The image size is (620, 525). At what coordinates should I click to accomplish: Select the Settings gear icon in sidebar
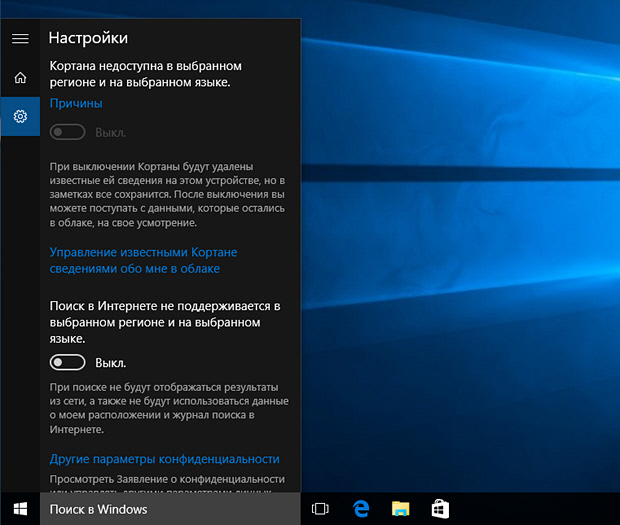click(20, 116)
